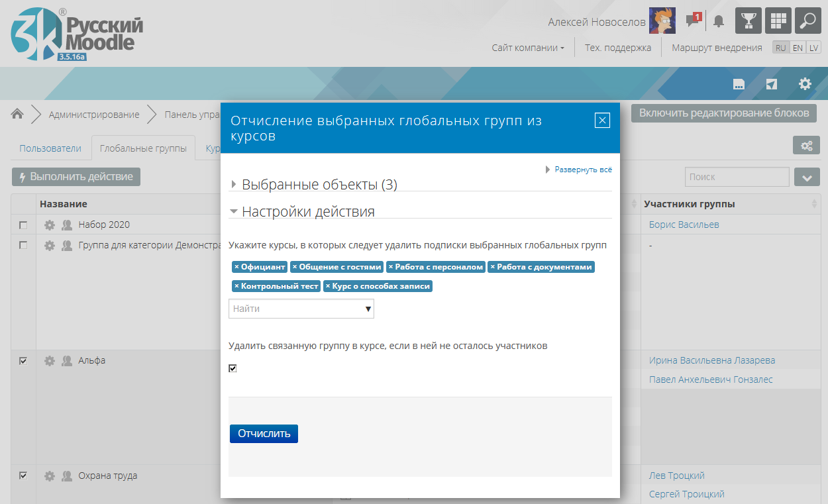Click the grid apps icon in header

tap(778, 21)
